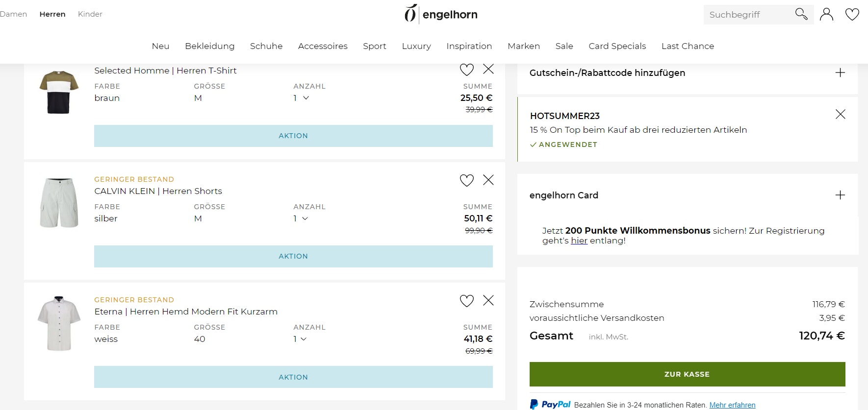Open the Accessoires menu

323,46
